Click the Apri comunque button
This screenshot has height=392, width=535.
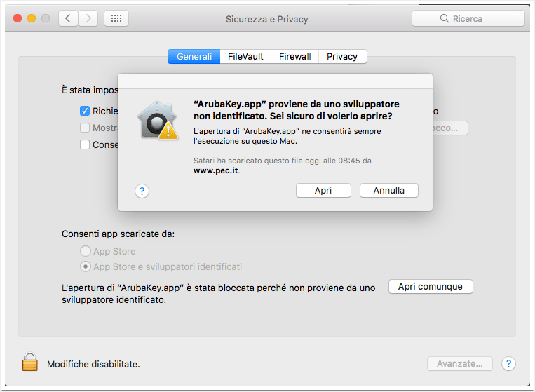431,287
